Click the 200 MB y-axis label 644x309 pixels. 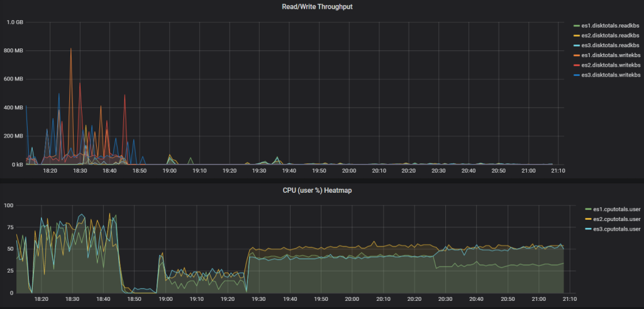(x=15, y=136)
